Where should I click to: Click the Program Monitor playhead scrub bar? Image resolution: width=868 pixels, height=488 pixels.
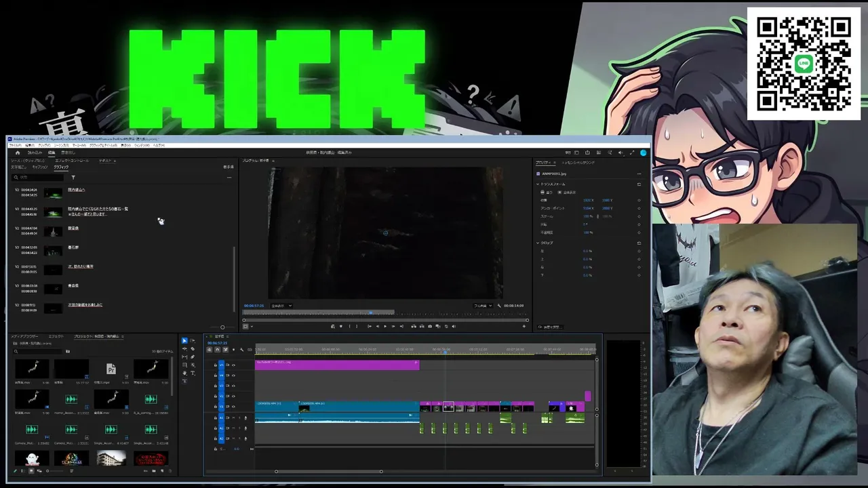click(x=385, y=312)
